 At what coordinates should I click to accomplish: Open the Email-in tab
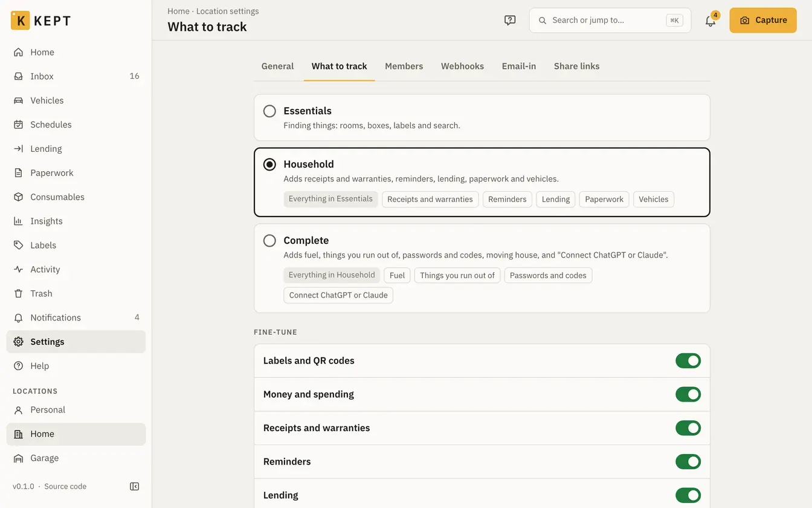tap(519, 67)
